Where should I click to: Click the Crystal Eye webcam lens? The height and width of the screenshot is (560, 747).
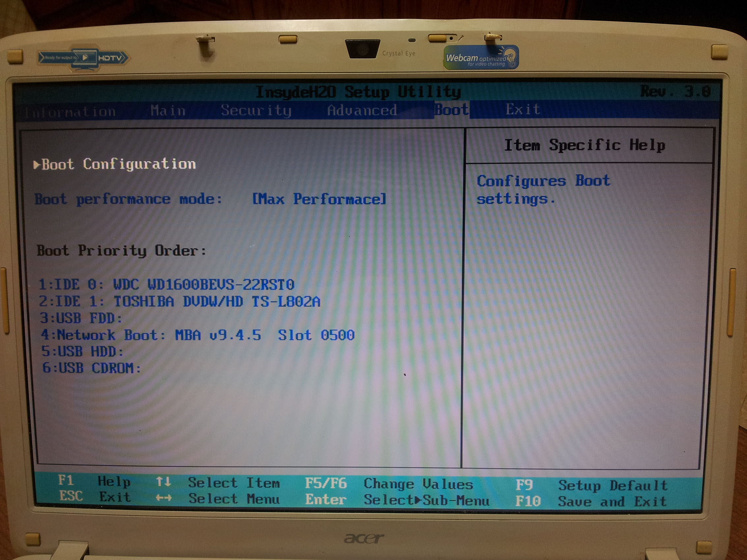[x=362, y=49]
